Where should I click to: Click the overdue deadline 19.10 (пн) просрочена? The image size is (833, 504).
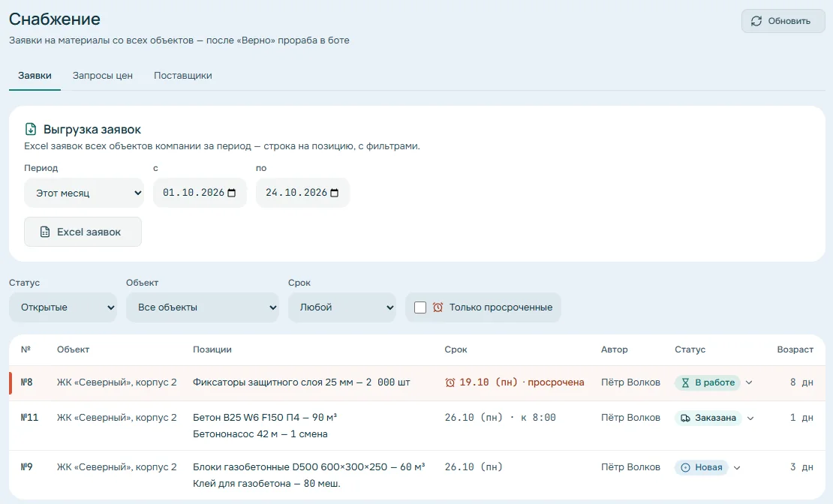(515, 382)
